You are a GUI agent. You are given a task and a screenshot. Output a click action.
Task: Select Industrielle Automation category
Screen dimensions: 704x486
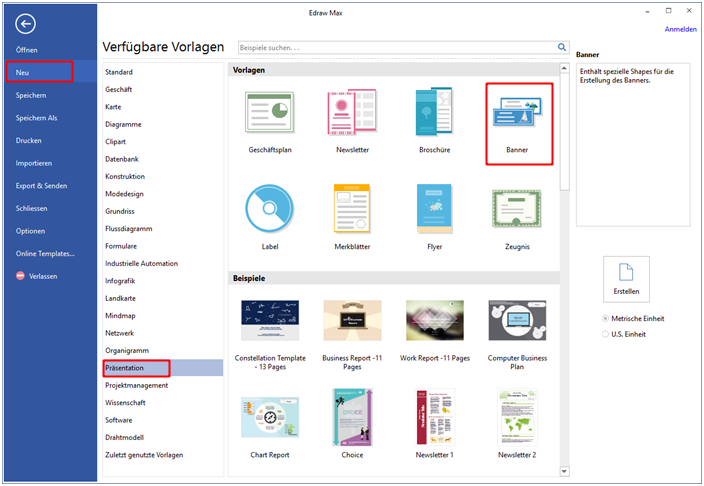(141, 263)
